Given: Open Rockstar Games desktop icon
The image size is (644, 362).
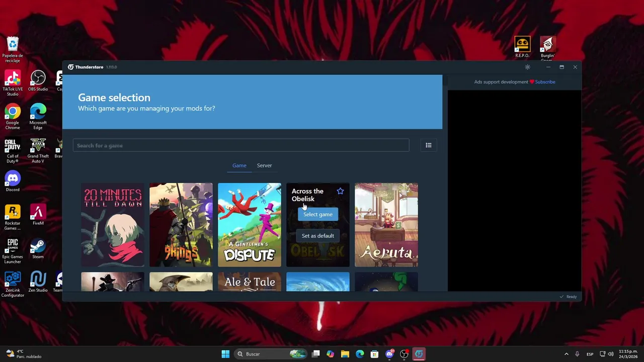Looking at the screenshot, I should click(x=13, y=217).
